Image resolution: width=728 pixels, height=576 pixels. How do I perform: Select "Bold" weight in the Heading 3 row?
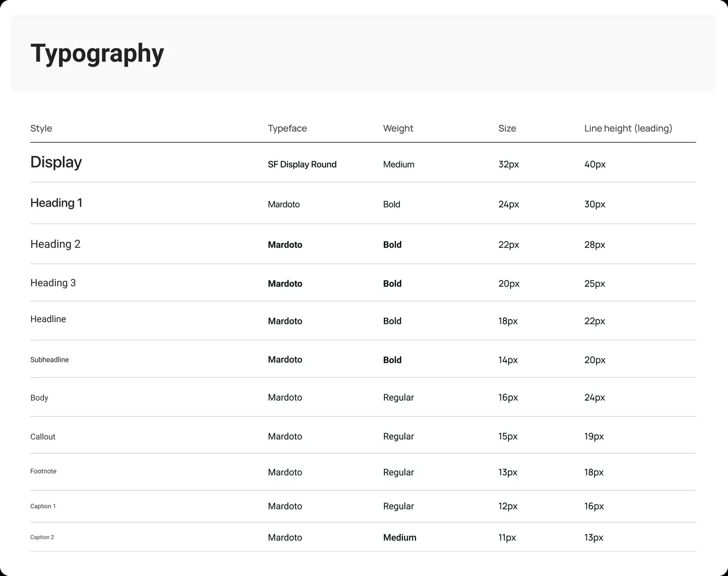392,284
